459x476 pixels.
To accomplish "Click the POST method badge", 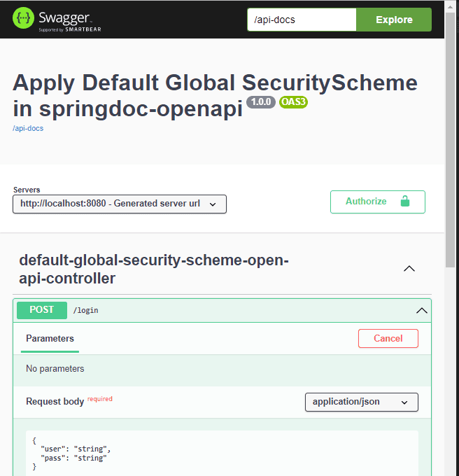I will [x=42, y=310].
